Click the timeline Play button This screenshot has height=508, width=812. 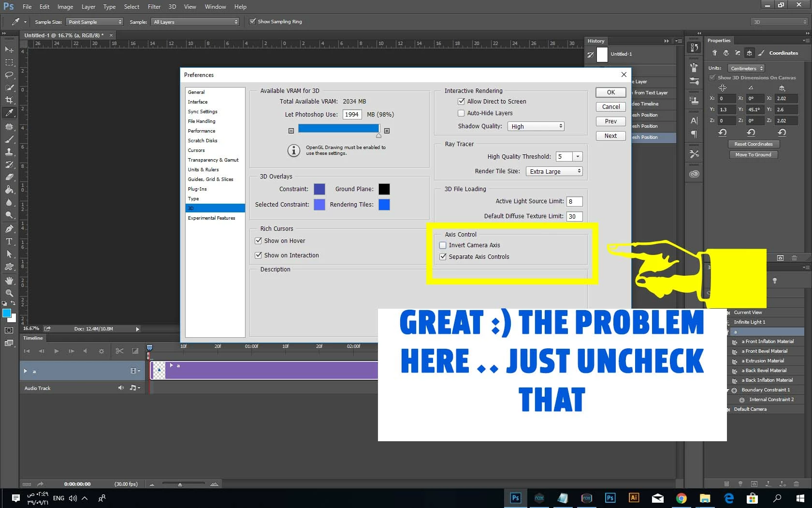(x=57, y=351)
